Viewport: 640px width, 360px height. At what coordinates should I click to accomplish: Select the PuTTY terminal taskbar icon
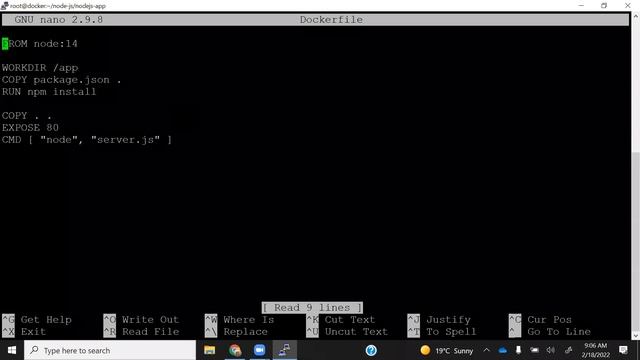tap(284, 350)
